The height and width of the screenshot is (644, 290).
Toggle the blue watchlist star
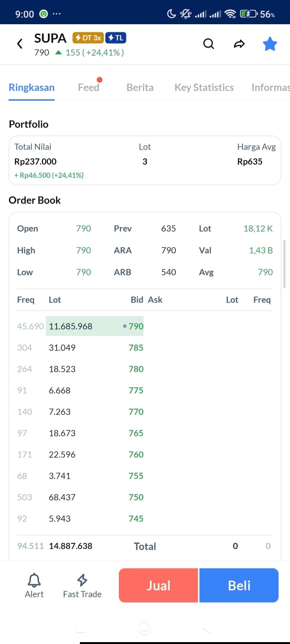point(270,44)
